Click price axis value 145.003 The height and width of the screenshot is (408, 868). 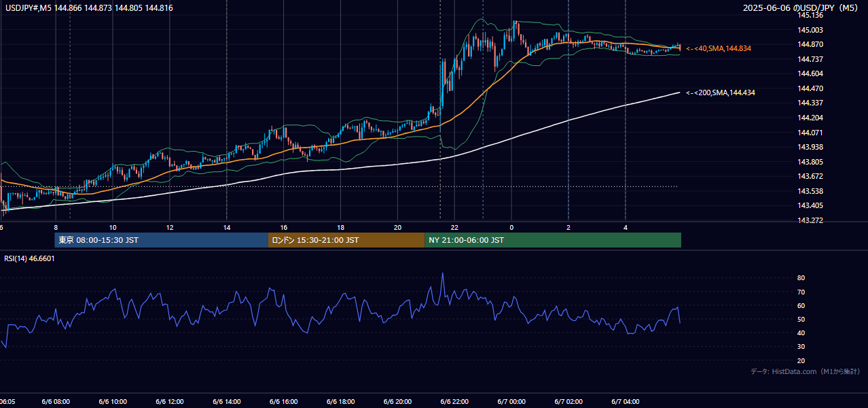click(x=810, y=30)
